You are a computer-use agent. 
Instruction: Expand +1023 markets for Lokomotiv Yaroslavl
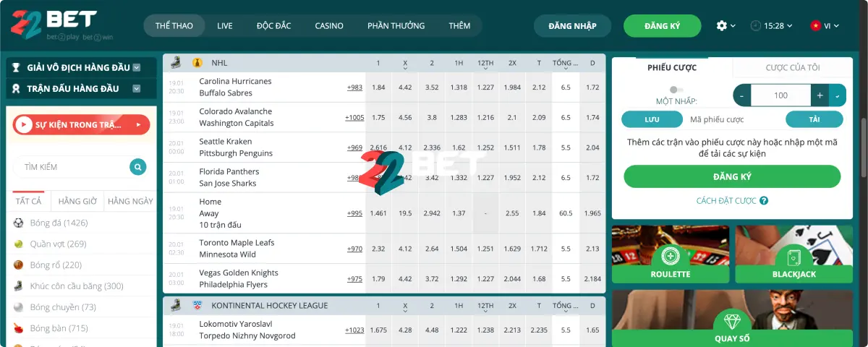[354, 330]
